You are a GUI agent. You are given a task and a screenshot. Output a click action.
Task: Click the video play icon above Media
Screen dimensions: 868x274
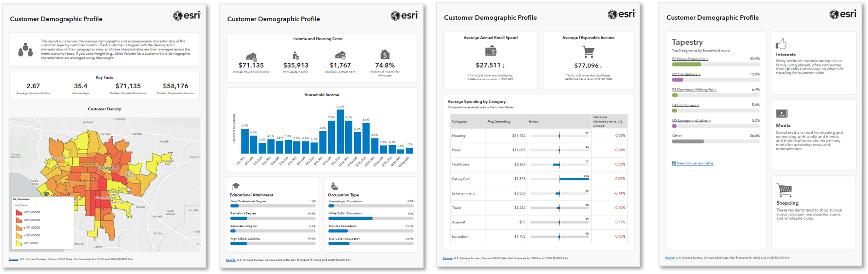tap(782, 114)
